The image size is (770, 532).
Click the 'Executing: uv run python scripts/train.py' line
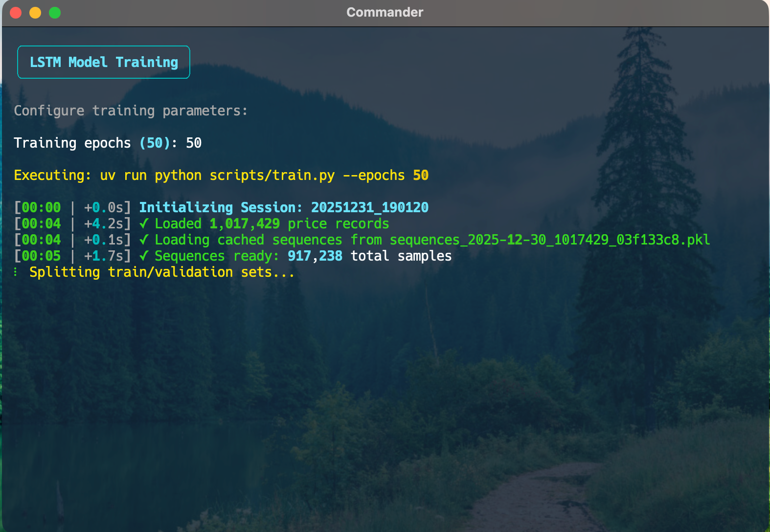pos(221,175)
